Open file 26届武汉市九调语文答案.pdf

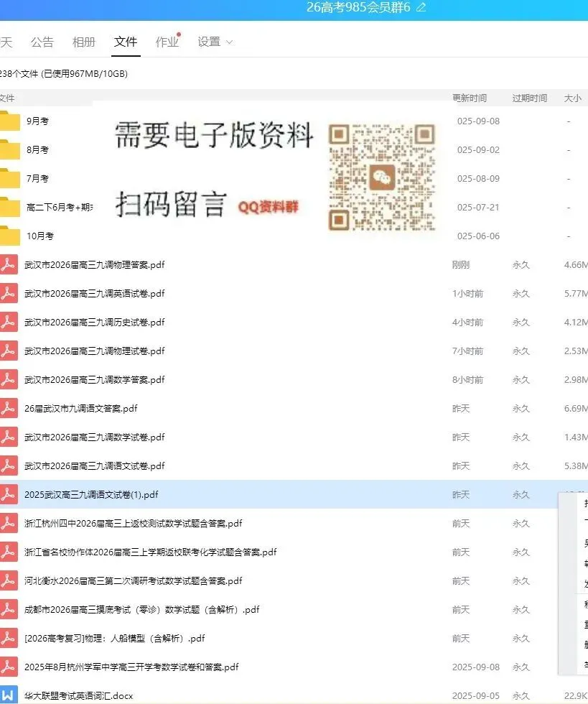81,409
